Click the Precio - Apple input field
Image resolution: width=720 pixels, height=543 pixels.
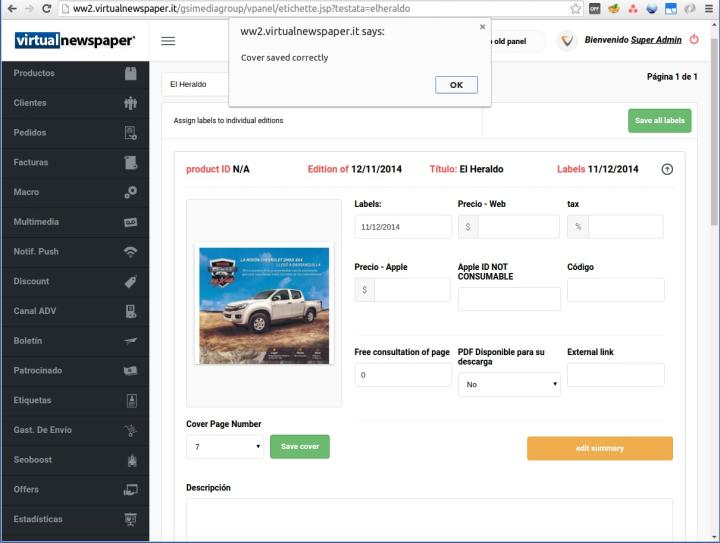412,290
